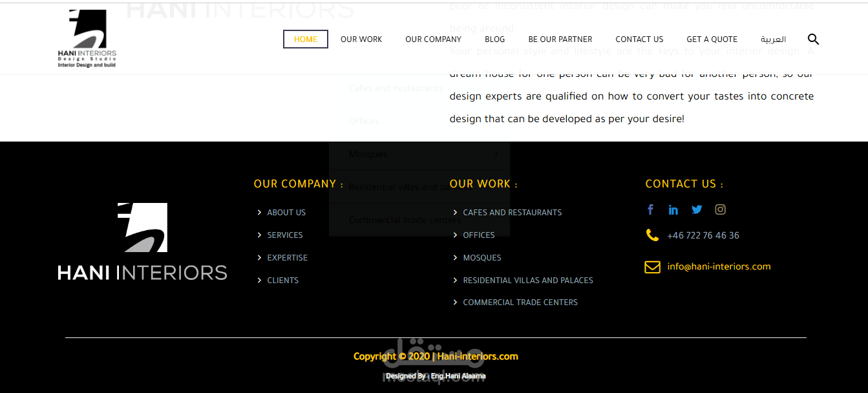Screen dimensions: 868x393
Task: Open COMMERCIAL TRADE CENTERS footer link
Action: click(520, 303)
